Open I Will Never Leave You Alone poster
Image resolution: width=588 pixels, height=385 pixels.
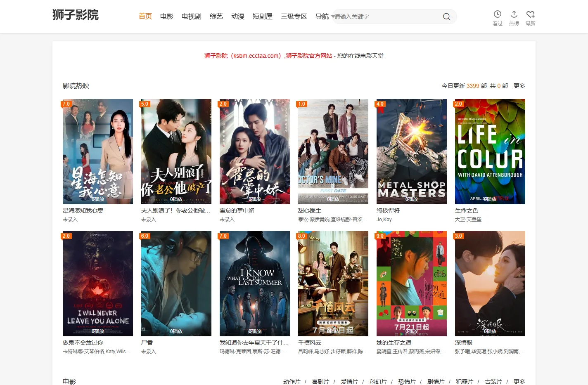[x=98, y=283]
